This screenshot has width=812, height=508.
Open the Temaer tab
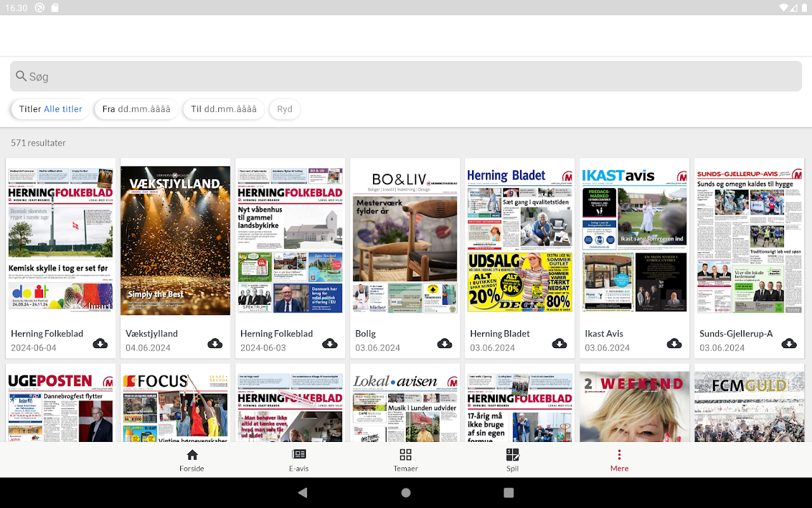405,460
